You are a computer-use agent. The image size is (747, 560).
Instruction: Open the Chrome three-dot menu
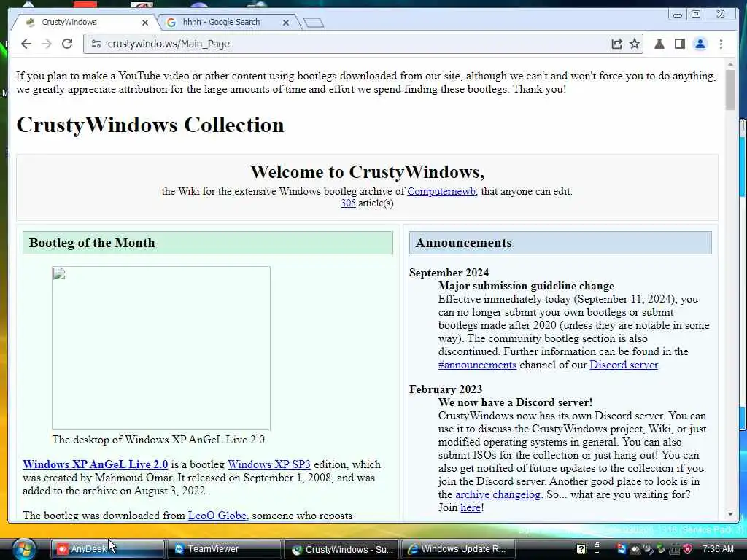click(x=721, y=44)
